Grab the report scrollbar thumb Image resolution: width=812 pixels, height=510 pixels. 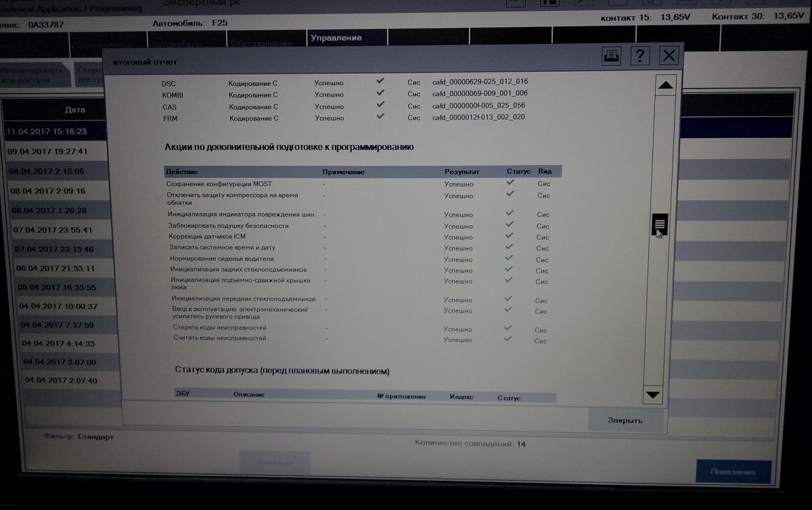660,223
